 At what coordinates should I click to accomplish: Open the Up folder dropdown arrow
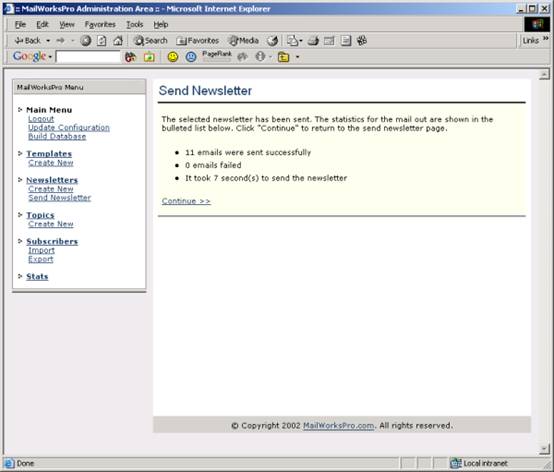point(297,57)
